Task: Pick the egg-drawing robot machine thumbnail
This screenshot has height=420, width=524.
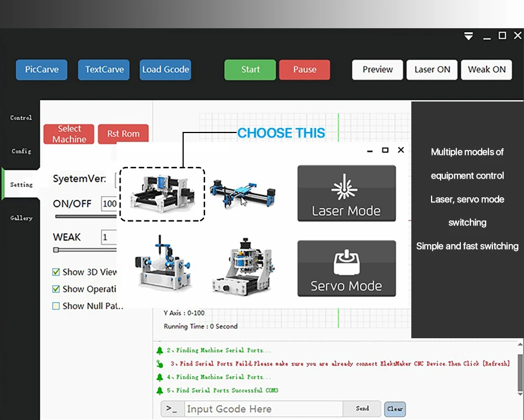Action: coord(163,263)
